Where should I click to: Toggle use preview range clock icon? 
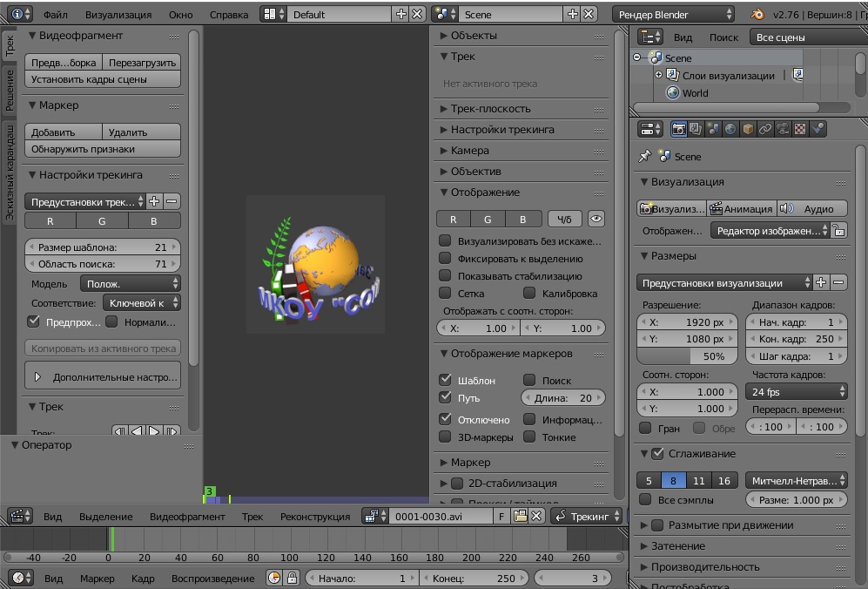coord(274,578)
